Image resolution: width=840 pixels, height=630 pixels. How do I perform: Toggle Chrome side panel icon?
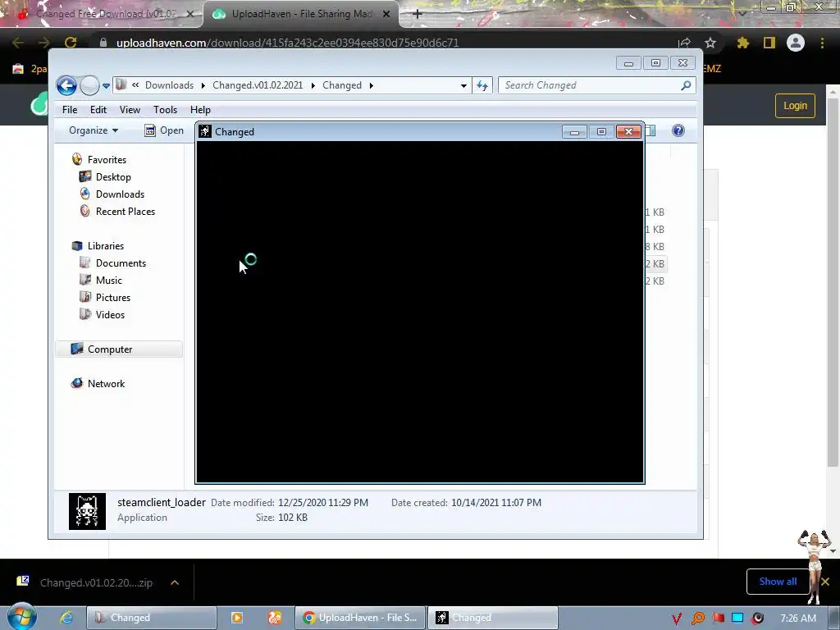click(769, 43)
